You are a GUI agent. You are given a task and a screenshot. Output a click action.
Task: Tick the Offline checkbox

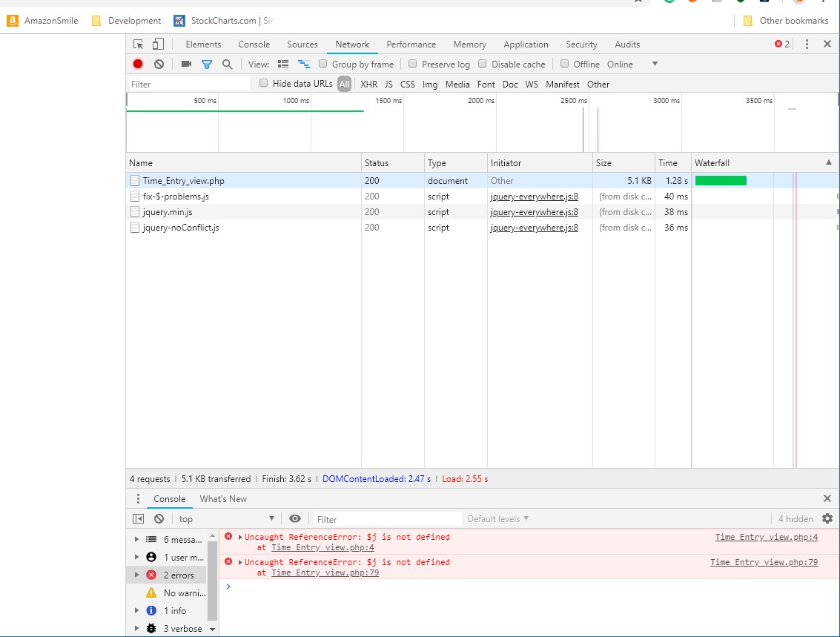(x=564, y=64)
